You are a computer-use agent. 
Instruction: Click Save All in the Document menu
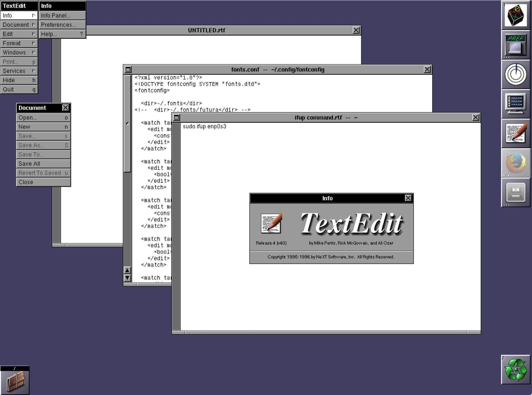[x=43, y=164]
